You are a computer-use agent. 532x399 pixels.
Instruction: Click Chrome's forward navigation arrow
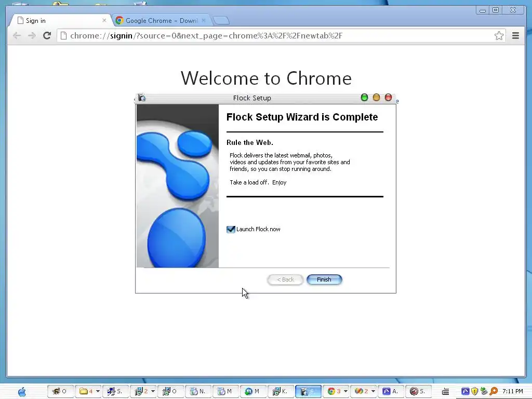click(32, 36)
